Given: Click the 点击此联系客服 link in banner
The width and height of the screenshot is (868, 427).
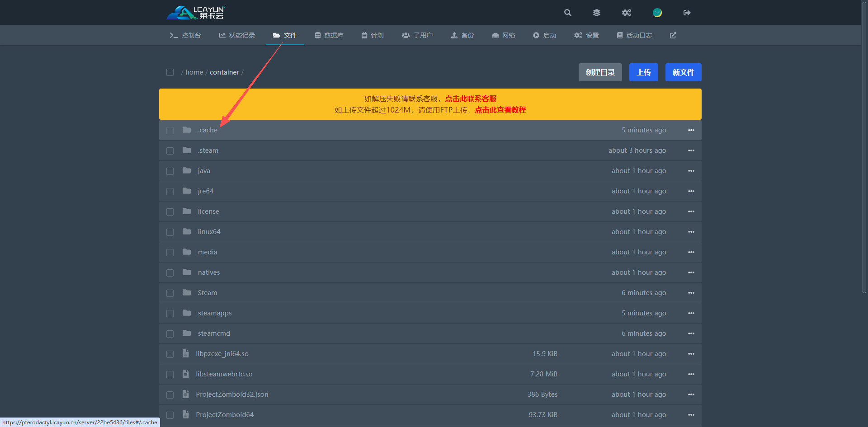Looking at the screenshot, I should [x=471, y=99].
